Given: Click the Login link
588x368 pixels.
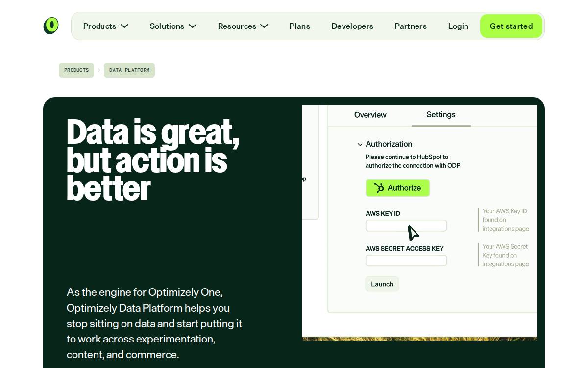Looking at the screenshot, I should pos(458,26).
